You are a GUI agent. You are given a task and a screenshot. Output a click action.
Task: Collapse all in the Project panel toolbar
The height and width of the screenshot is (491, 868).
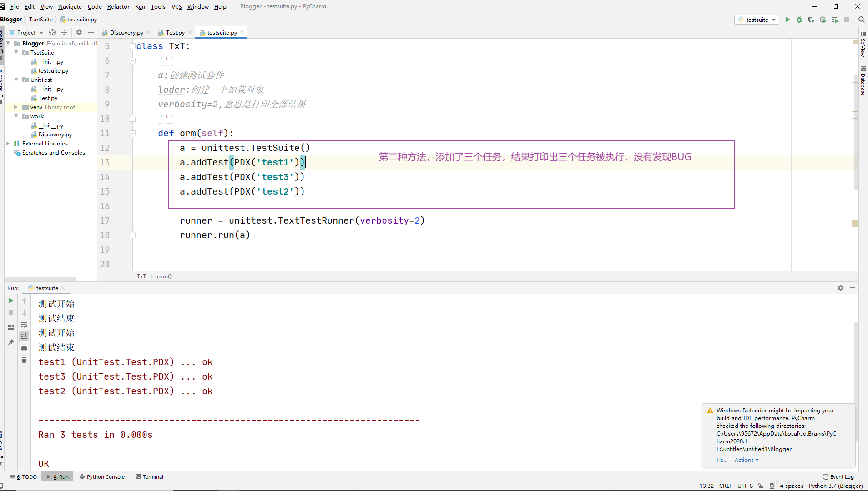tap(64, 32)
